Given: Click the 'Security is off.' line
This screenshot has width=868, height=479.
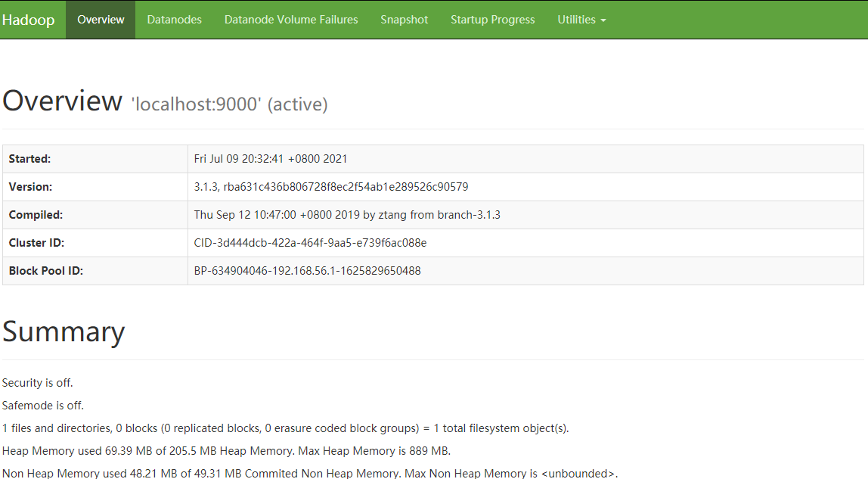Looking at the screenshot, I should pos(38,383).
